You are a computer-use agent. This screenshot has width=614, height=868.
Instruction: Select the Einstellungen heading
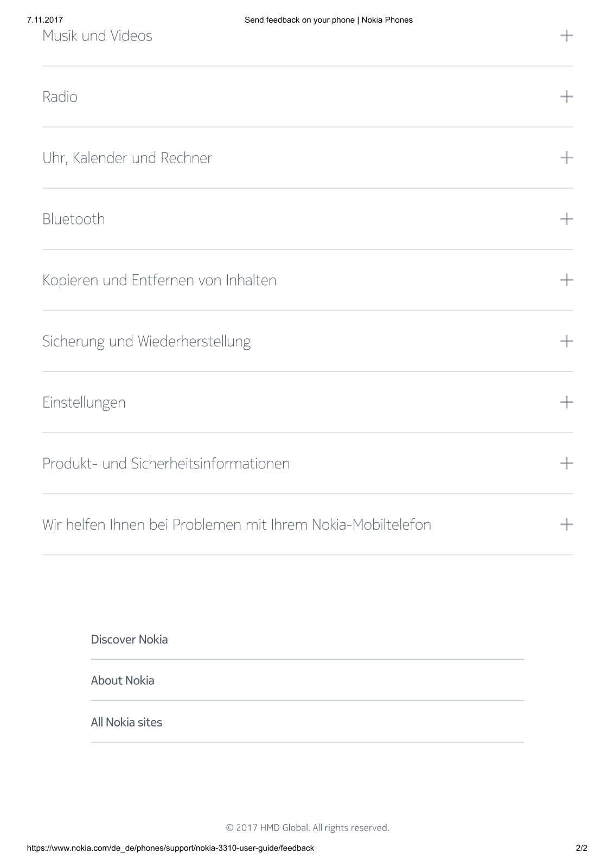click(84, 403)
